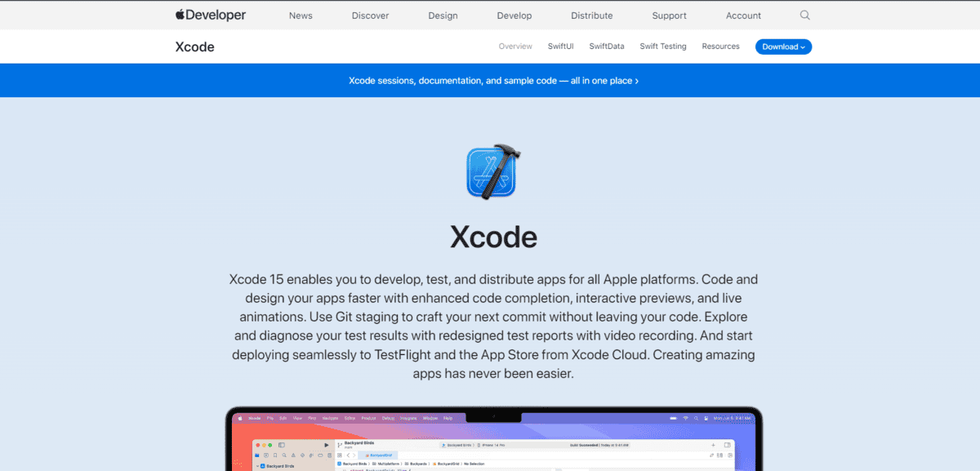The image size is (980, 471).
Task: Open the developer site search magnifier
Action: (805, 15)
